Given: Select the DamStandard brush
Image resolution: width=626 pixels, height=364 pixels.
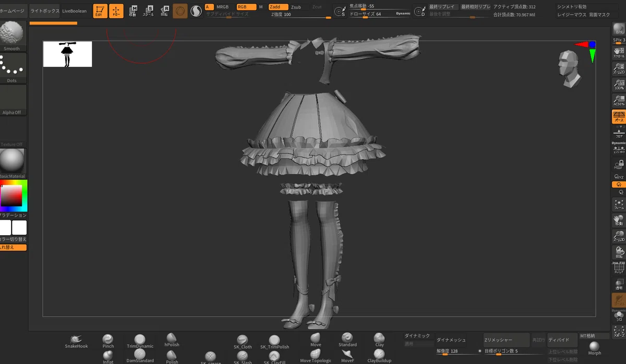Looking at the screenshot, I should [x=140, y=357].
